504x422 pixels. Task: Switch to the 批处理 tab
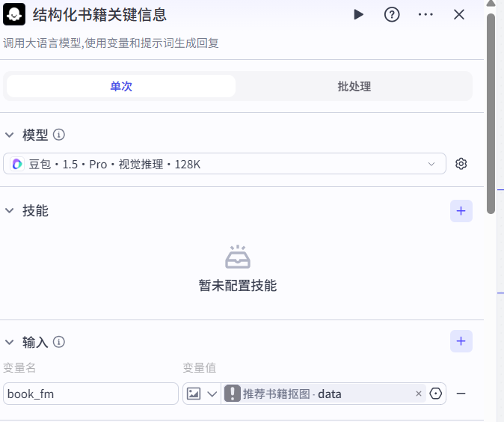[x=354, y=86]
